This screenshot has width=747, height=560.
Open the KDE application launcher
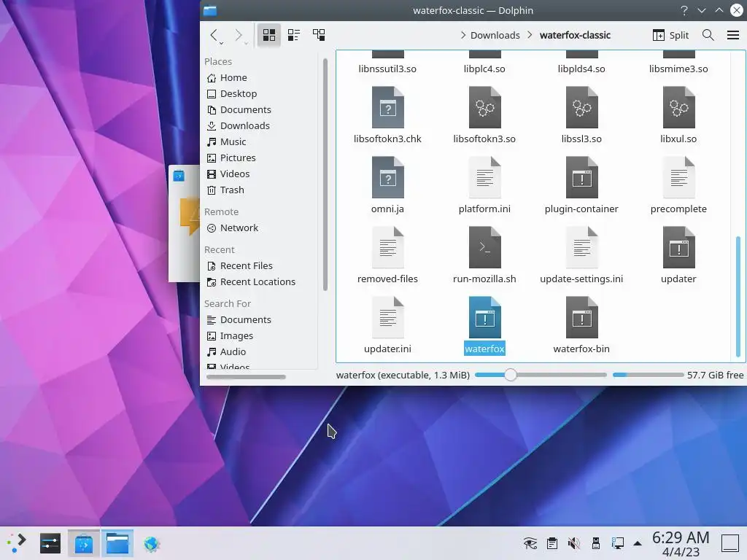pyautogui.click(x=17, y=542)
